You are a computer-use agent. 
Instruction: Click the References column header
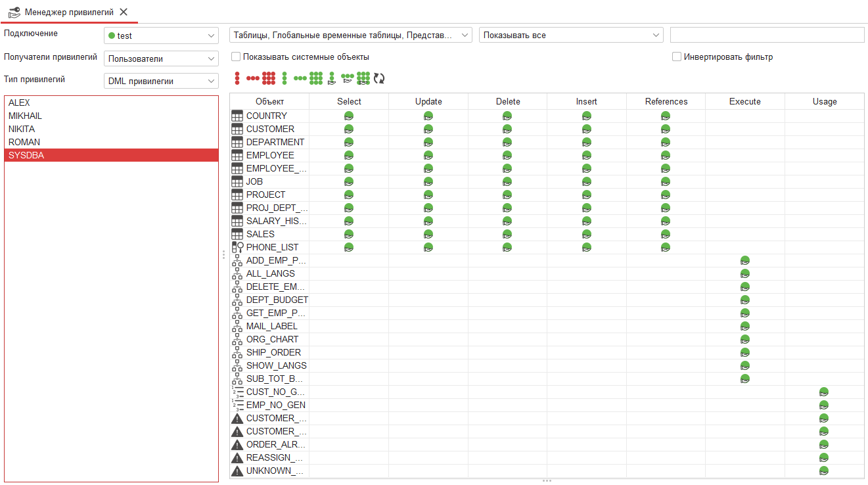pyautogui.click(x=666, y=101)
